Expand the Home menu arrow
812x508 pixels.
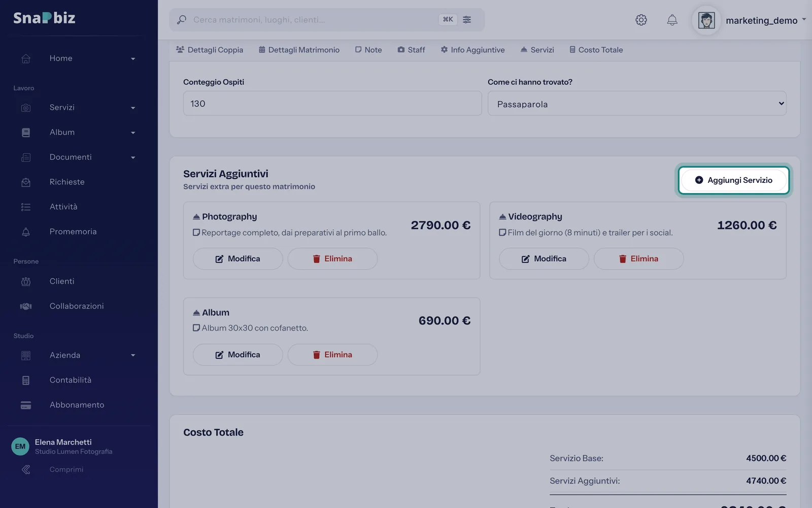[133, 59]
